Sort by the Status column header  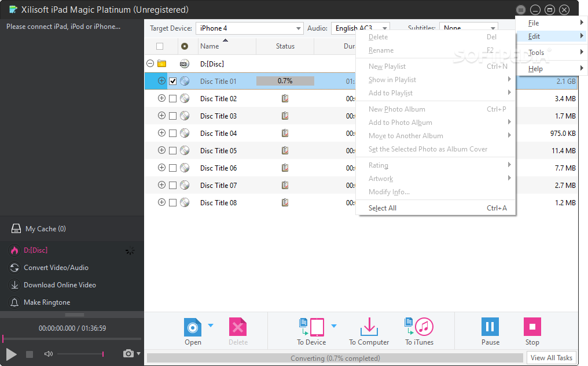tap(285, 46)
